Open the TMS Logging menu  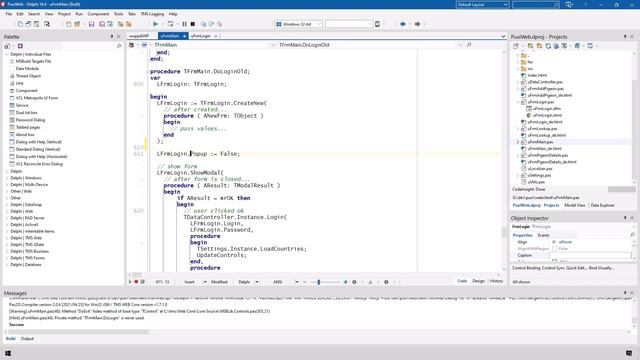[x=152, y=14]
